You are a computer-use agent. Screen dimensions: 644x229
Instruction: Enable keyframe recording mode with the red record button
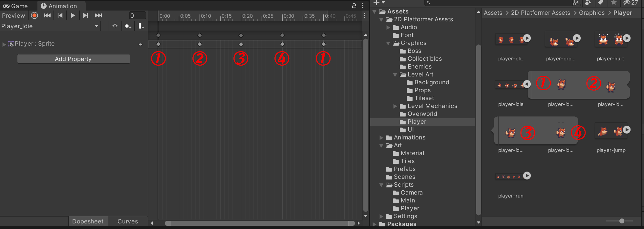point(34,15)
